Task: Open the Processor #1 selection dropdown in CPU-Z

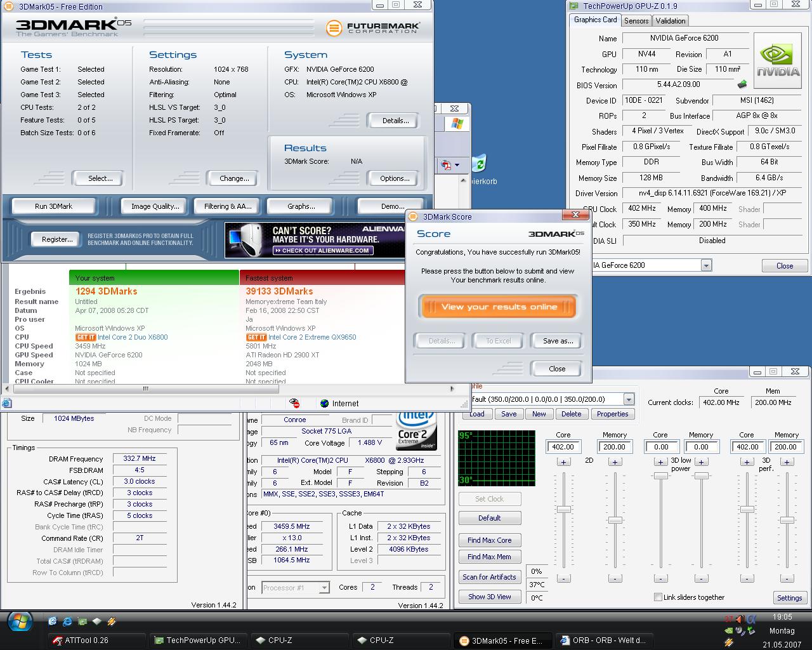Action: [x=324, y=588]
